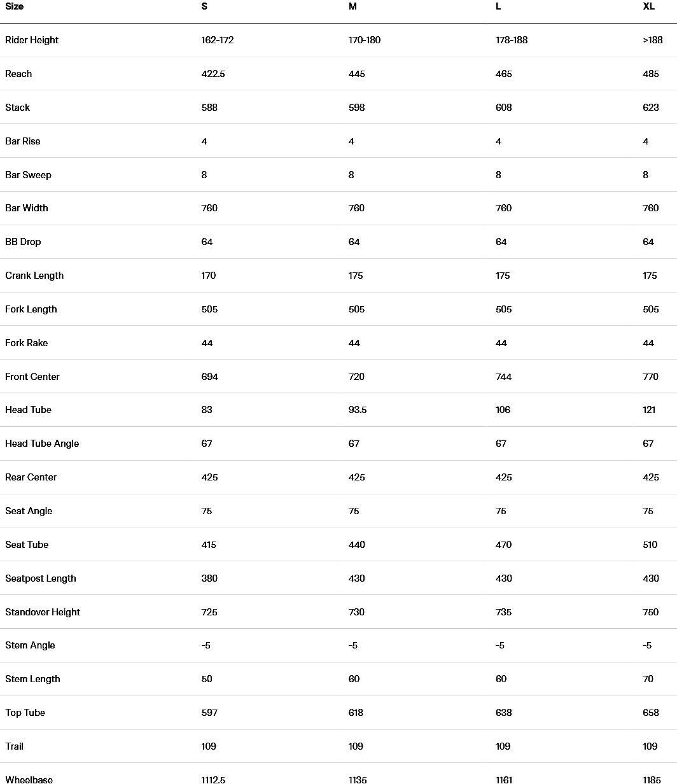The image size is (677, 784).
Task: Select the Stack value 623 for XL
Action: click(651, 108)
